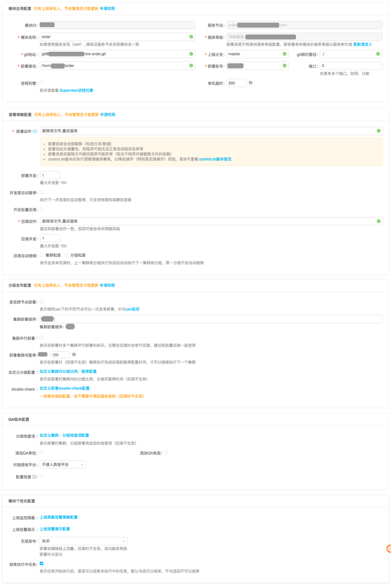Click the 上线分支 input containing master
Viewport: 392px width, 585px height.
click(258, 54)
